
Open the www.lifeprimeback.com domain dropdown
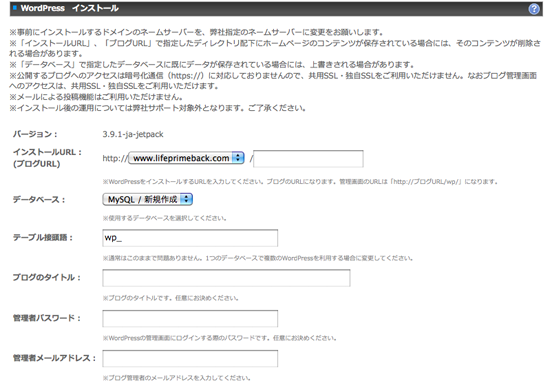pyautogui.click(x=187, y=158)
